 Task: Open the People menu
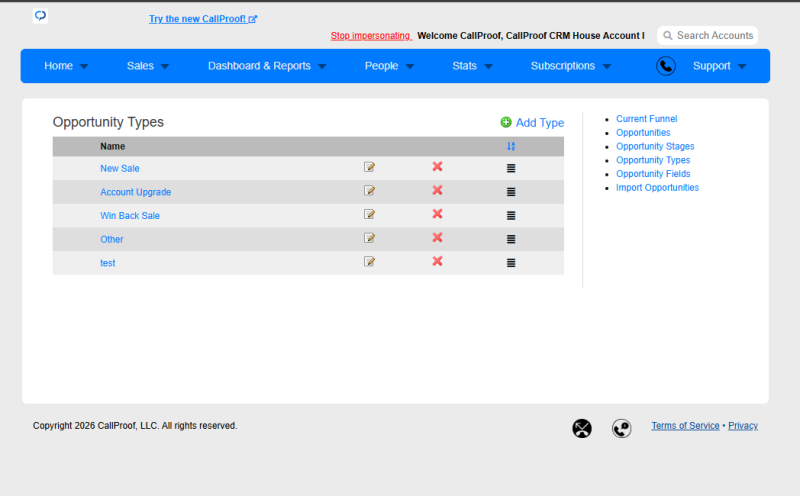[381, 66]
